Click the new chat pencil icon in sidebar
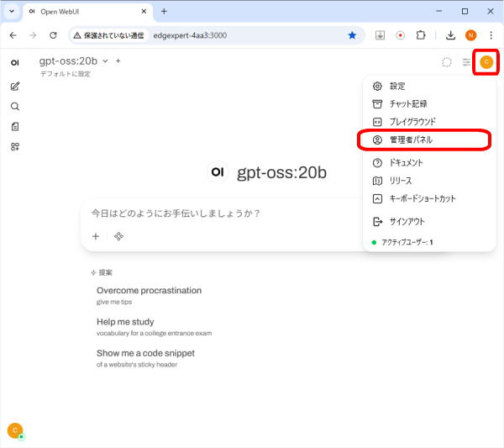This screenshot has width=504, height=448. tap(15, 87)
